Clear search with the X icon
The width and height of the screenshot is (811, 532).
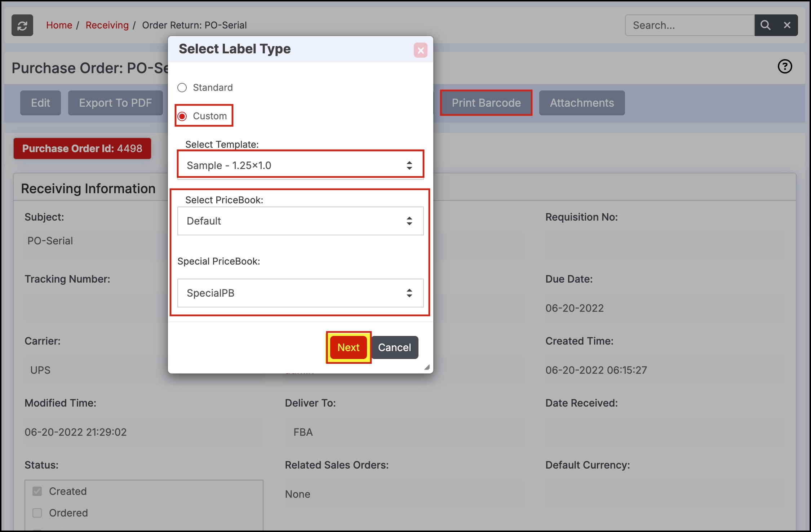787,25
